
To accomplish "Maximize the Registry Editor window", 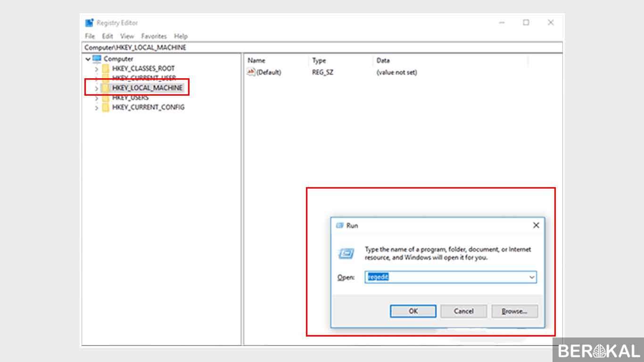I will click(526, 23).
